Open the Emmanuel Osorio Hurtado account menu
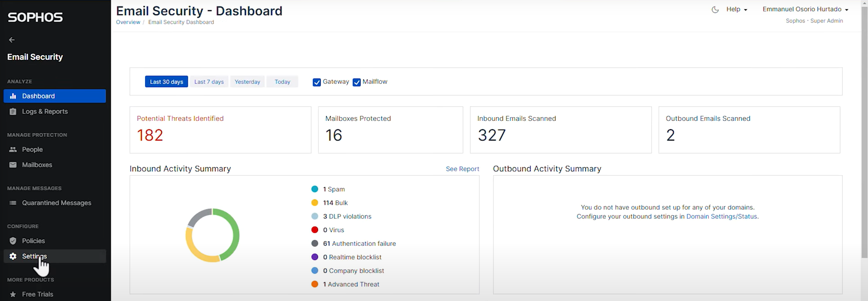Screen dimensions: 868x301 tap(805, 9)
